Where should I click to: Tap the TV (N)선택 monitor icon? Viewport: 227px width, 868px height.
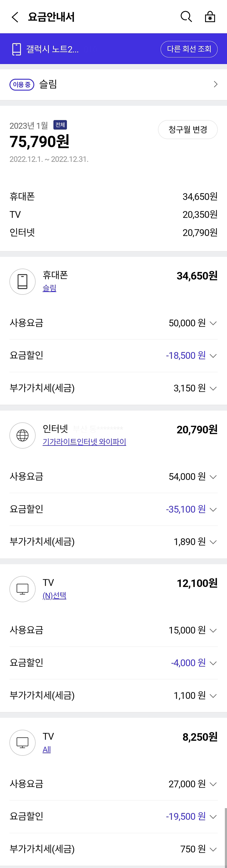click(22, 589)
